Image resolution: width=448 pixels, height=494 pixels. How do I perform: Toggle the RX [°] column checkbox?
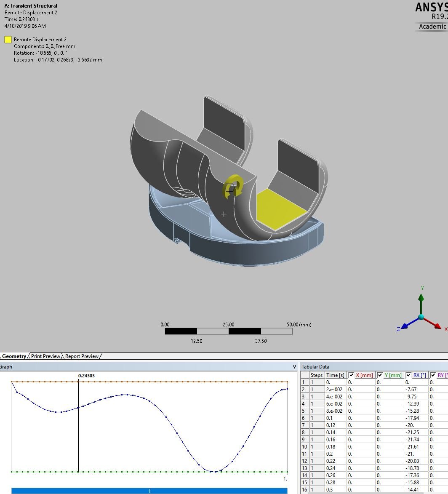408,375
